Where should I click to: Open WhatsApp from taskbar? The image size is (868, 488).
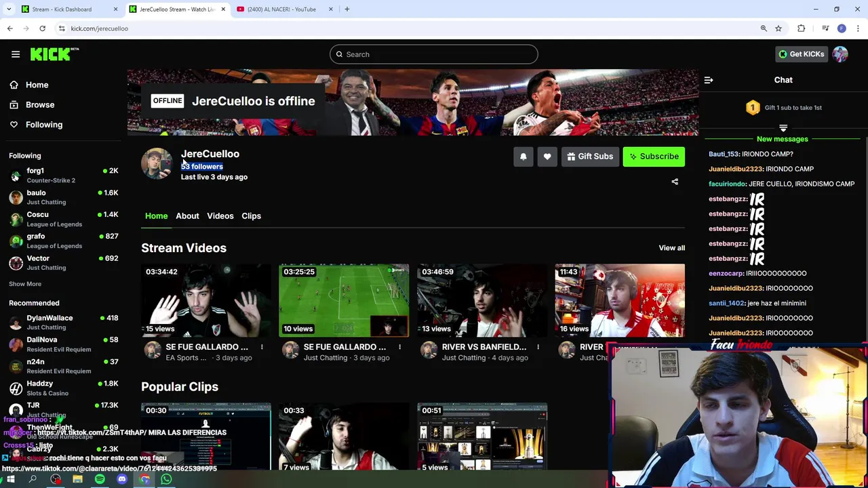coord(166,480)
